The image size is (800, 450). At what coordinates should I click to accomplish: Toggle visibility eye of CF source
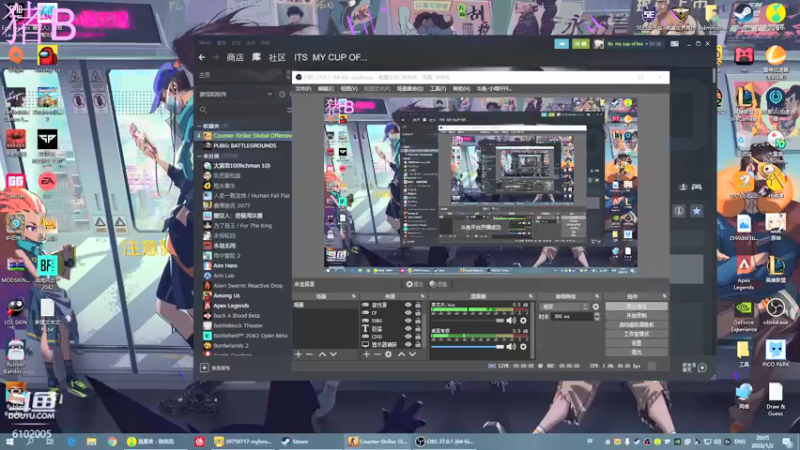click(408, 313)
